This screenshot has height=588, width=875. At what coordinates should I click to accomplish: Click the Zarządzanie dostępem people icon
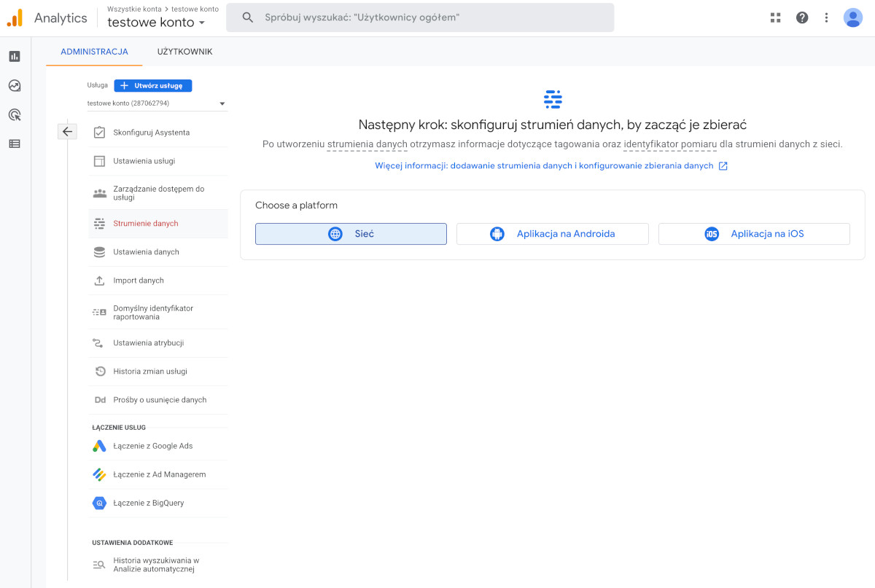coord(100,193)
